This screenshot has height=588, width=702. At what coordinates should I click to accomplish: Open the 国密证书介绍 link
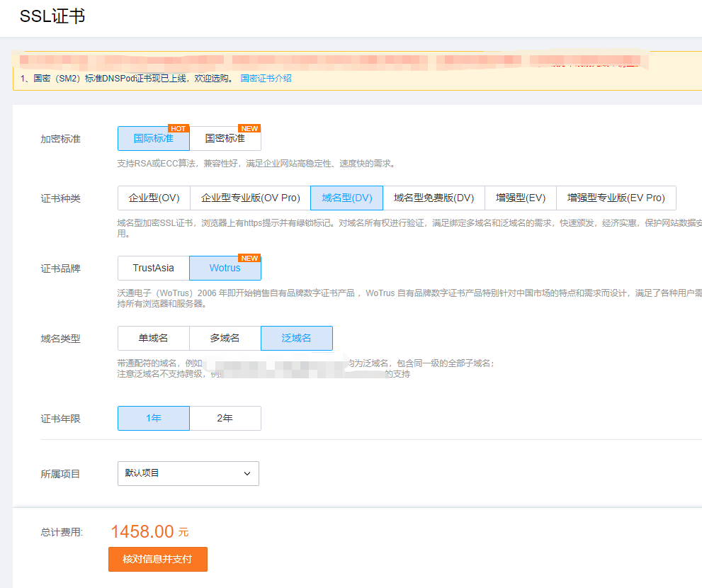tap(266, 79)
